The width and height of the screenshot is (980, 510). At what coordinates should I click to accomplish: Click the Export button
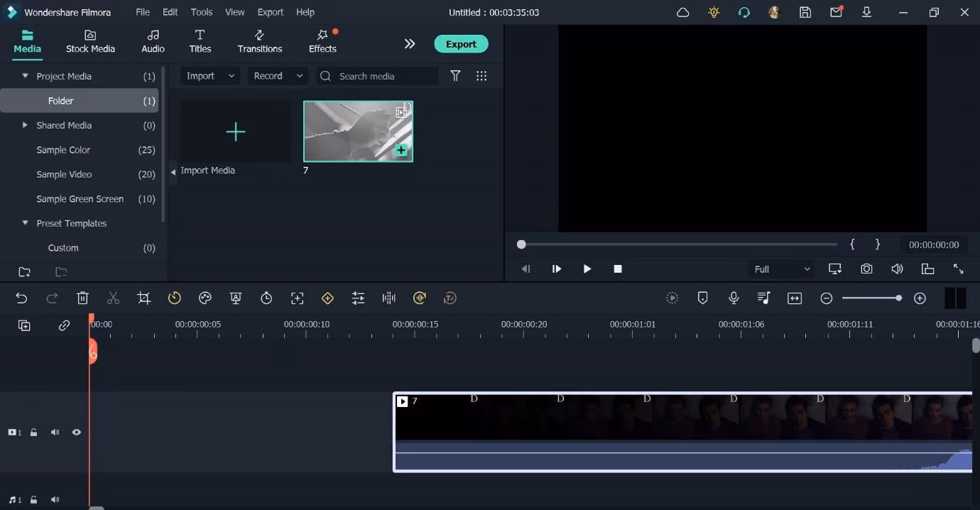tap(461, 44)
